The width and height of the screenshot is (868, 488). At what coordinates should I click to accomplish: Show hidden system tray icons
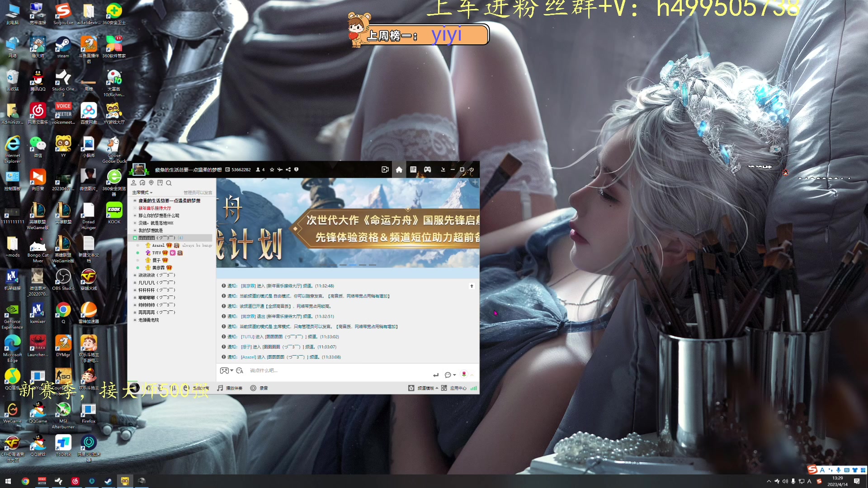769,481
